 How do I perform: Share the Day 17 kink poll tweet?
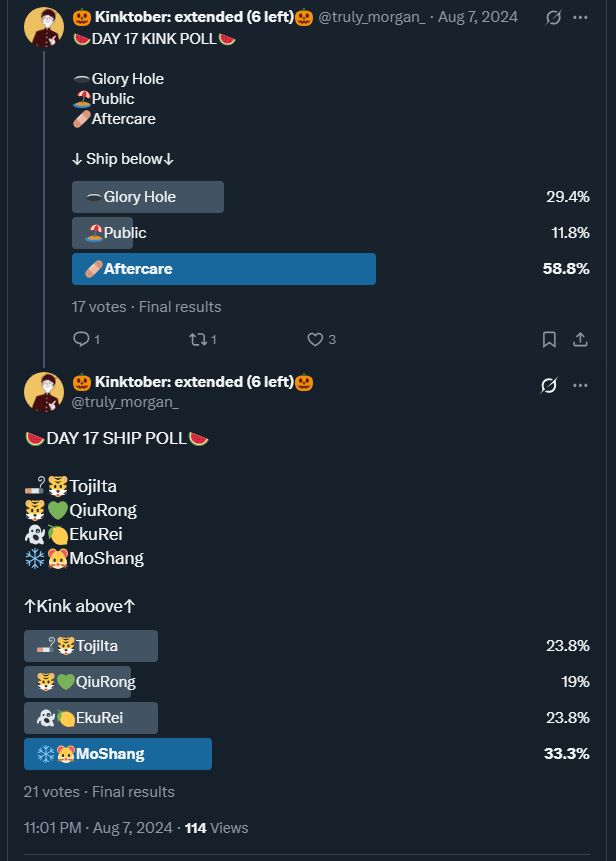pos(580,339)
